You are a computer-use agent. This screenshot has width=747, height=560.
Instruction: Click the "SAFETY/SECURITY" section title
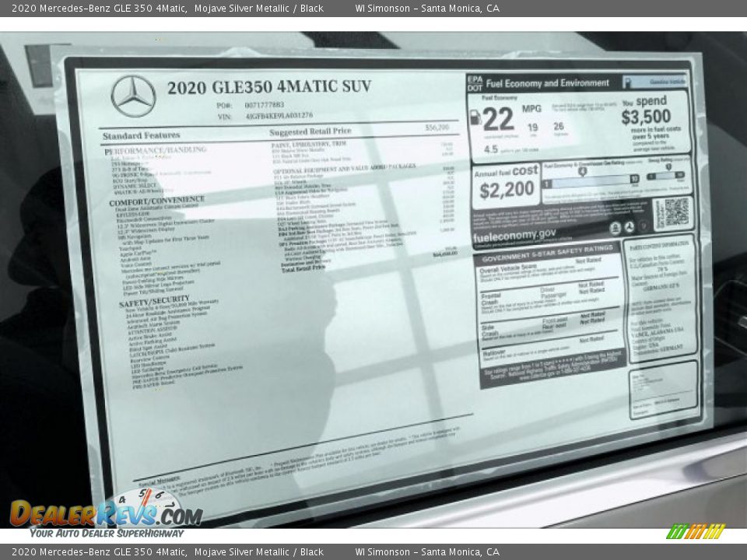click(x=154, y=302)
